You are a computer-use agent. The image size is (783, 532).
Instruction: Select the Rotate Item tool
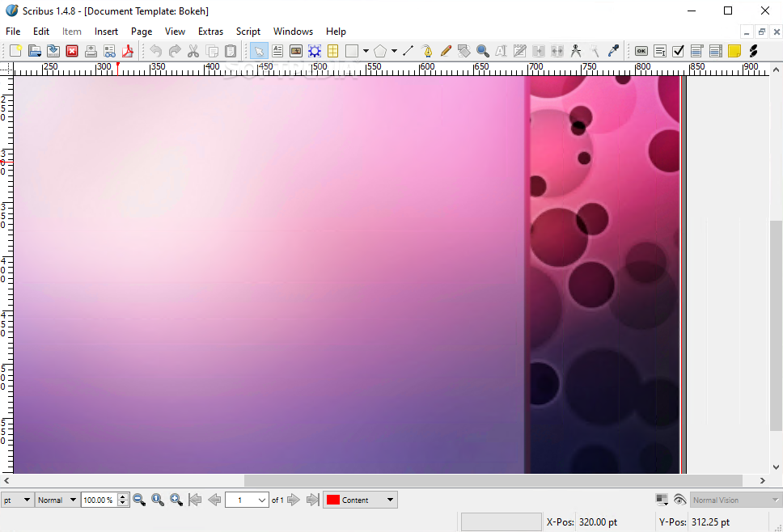[x=464, y=51]
